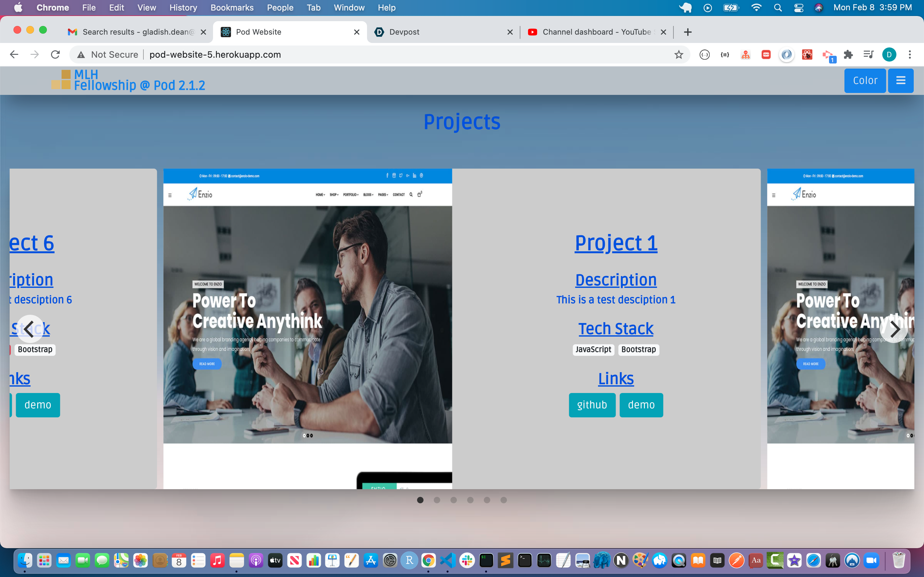Viewport: 924px width, 577px height.
Task: Go to next project slide arrow
Action: (894, 329)
